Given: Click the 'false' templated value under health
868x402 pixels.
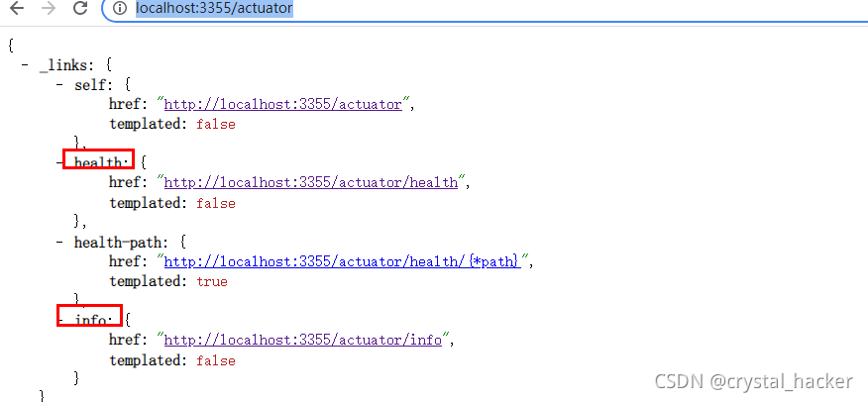Looking at the screenshot, I should click(x=216, y=203).
